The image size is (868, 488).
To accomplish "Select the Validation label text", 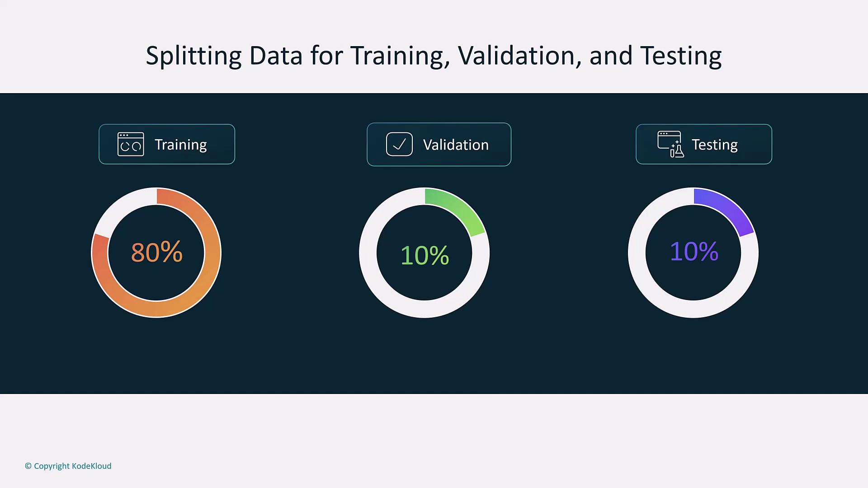I will 456,145.
